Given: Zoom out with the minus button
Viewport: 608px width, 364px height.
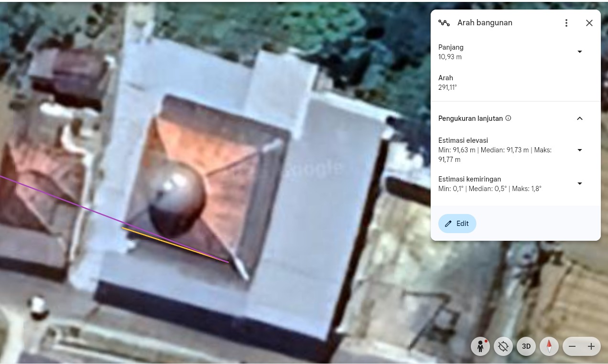Looking at the screenshot, I should click(572, 346).
